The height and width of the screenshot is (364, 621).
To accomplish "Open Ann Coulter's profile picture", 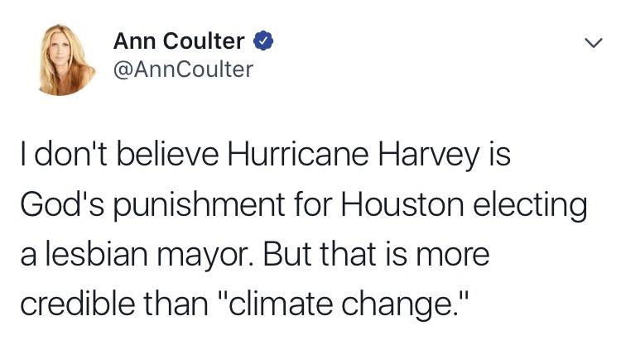I will tap(67, 60).
